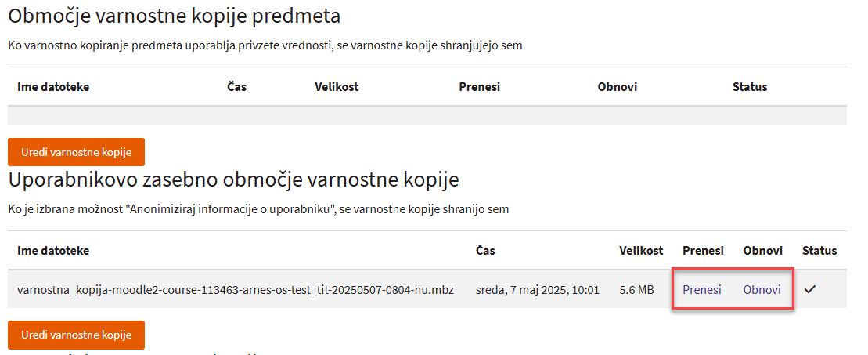Restore the backup via the Obnovi link
Viewport: 868px width, 355px height.
pyautogui.click(x=762, y=289)
